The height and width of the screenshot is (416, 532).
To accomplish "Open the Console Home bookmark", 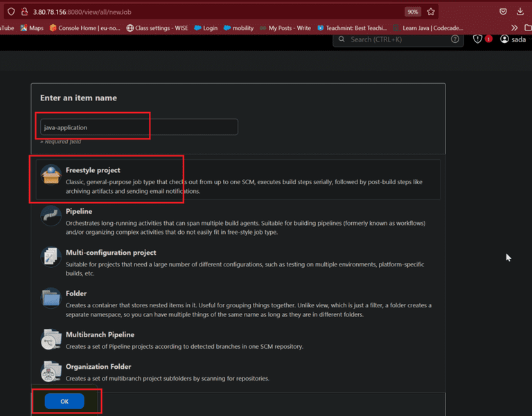I will [85, 28].
